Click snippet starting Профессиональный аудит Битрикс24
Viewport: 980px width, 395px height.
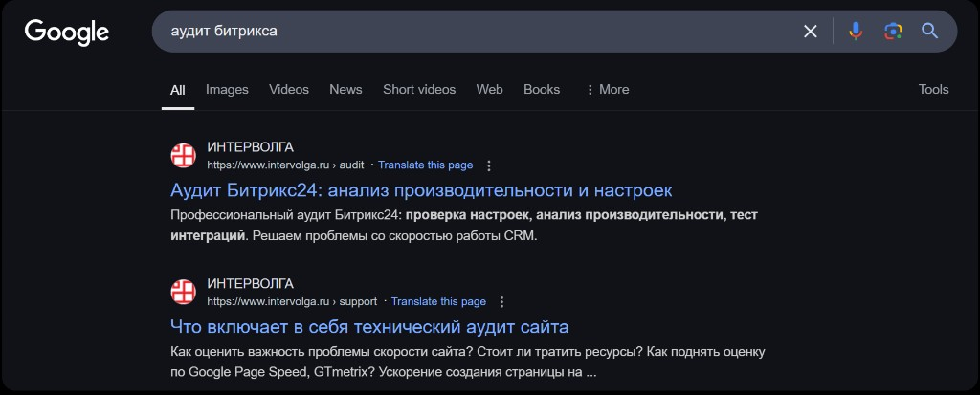coord(464,227)
